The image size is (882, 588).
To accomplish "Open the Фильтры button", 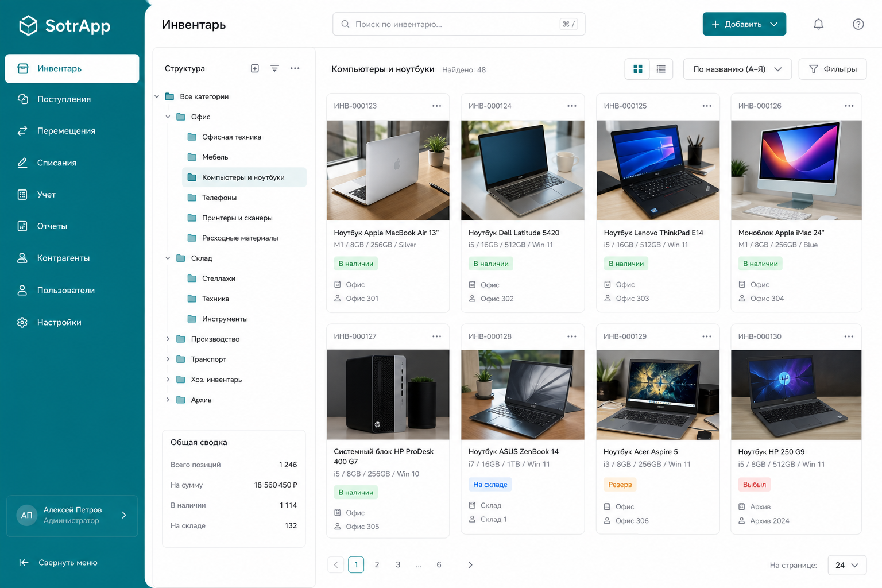I will (833, 69).
